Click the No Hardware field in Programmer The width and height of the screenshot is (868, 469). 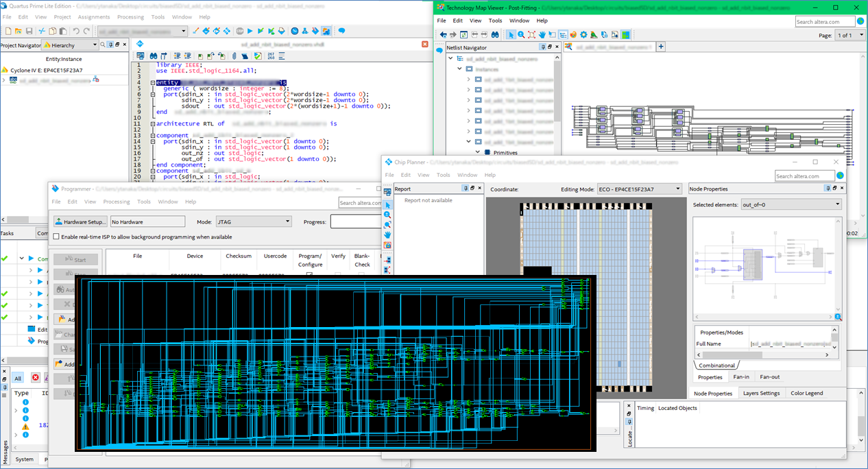147,221
